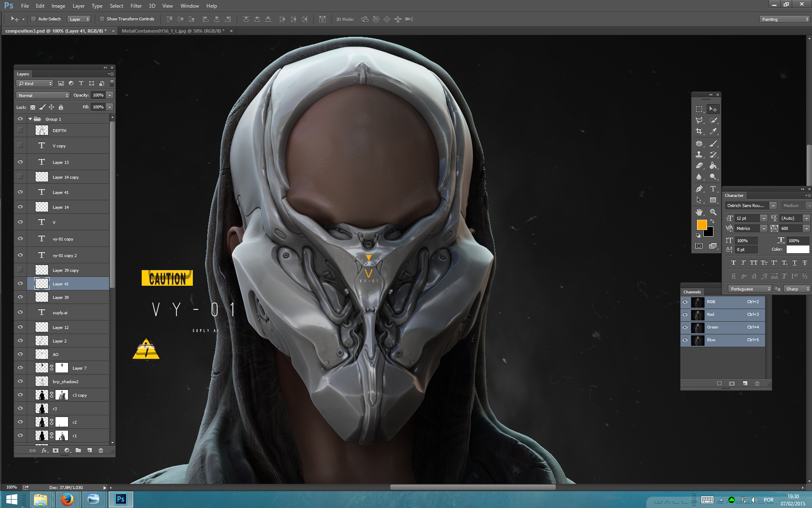The height and width of the screenshot is (508, 812).
Task: Toggle visibility of the AO layer
Action: pyautogui.click(x=20, y=354)
